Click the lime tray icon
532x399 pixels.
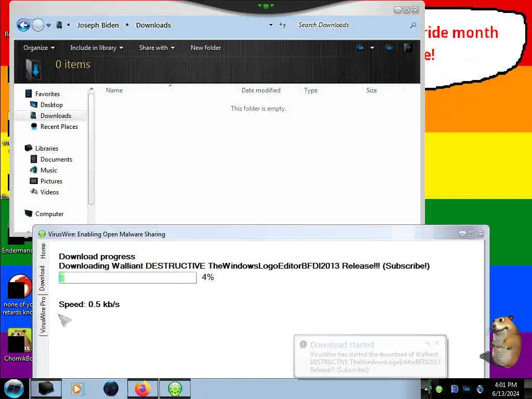(x=439, y=389)
